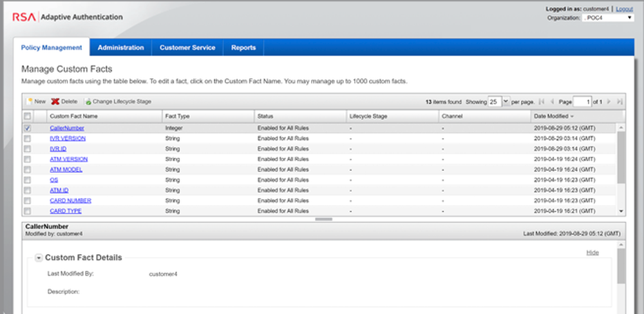Click the Logout link
Viewport: 644px width, 314px height.
coord(624,8)
